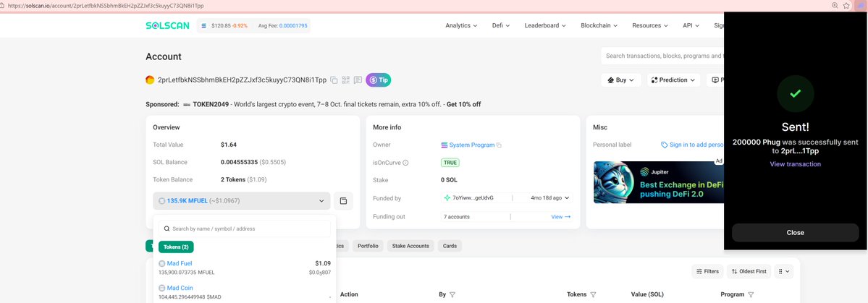Open the wallet icon button beside MFUEL dropdown

[343, 201]
